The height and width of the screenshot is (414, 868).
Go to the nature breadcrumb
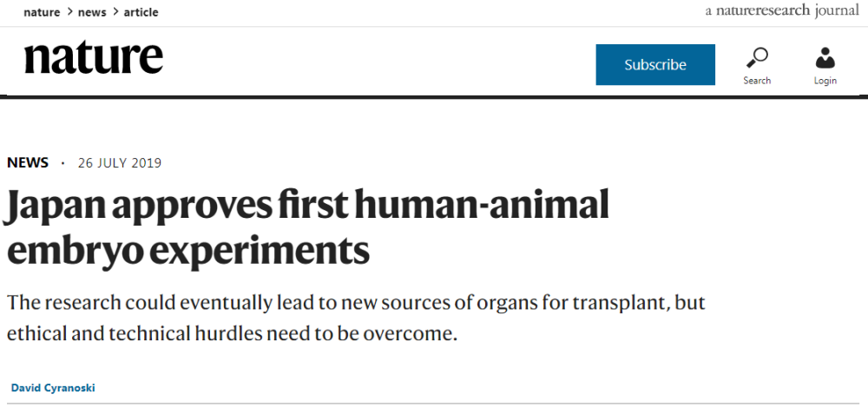(42, 12)
